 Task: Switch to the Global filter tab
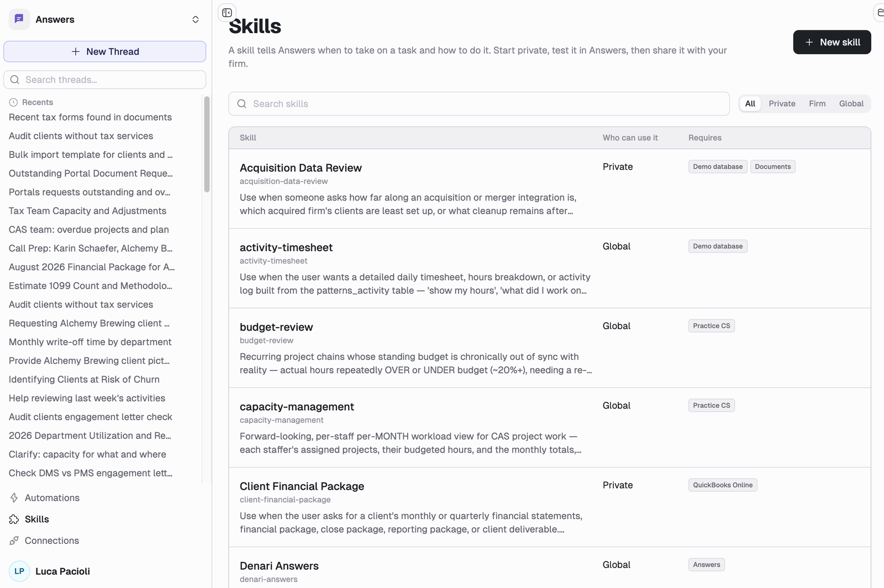851,104
